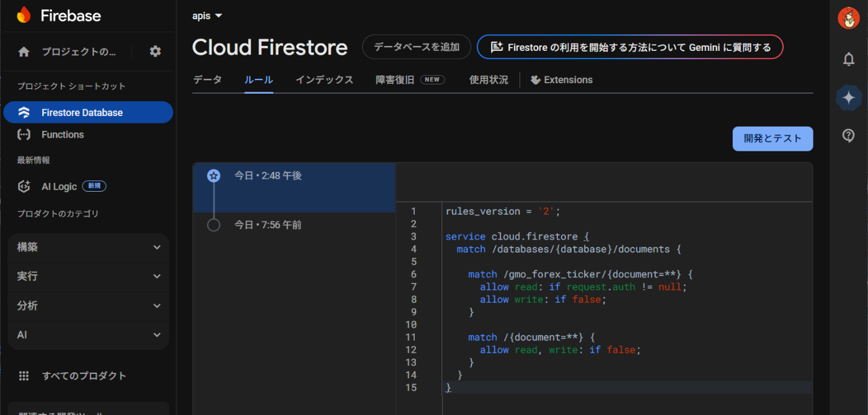Click the Gemini に質問する button

tap(630, 47)
